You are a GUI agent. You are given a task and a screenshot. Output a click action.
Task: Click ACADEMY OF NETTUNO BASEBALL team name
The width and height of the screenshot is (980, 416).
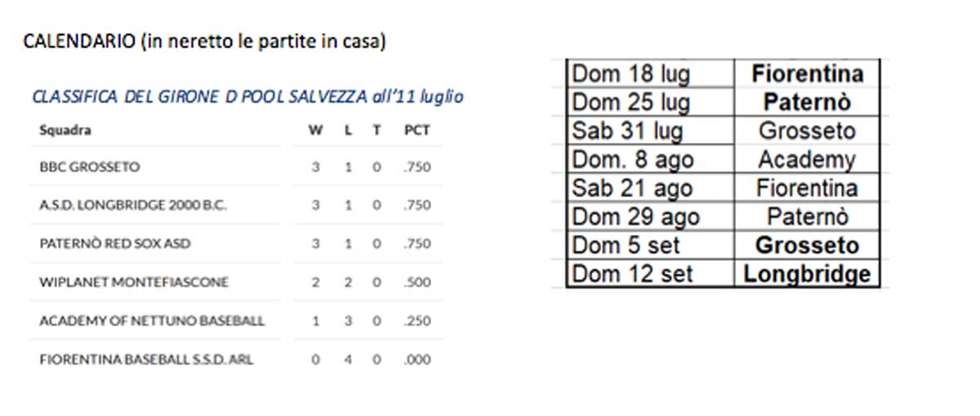[x=151, y=321]
